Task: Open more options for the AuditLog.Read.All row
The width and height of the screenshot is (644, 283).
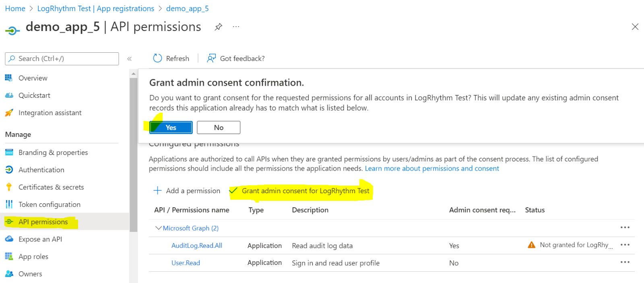Action: 625,245
